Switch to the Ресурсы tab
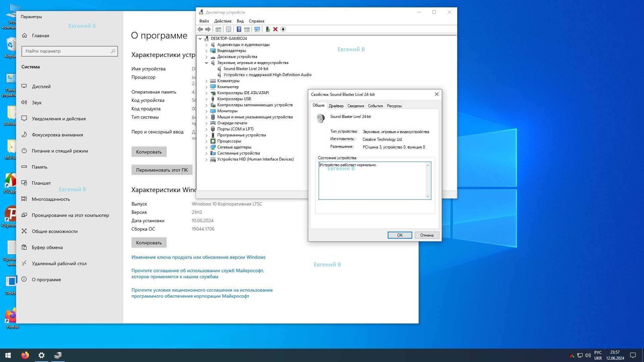Viewport: 644px width, 362px height. coord(394,106)
